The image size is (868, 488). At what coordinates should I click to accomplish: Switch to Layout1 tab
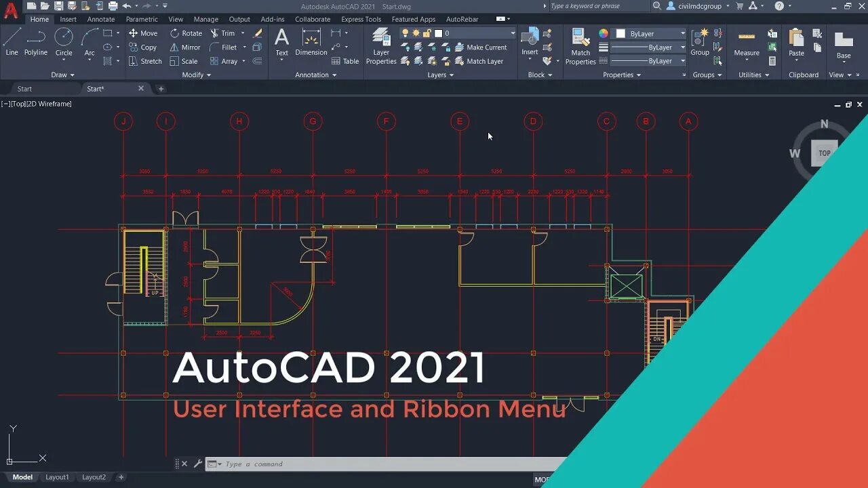57,477
